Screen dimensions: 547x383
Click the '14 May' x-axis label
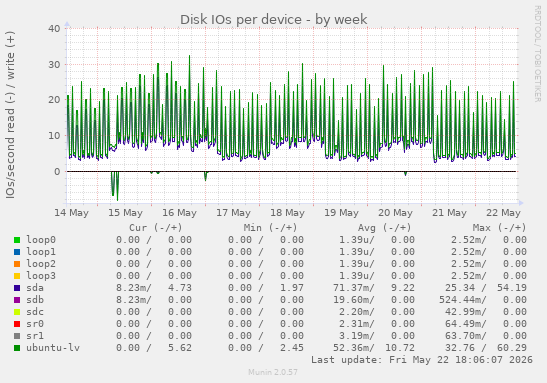[72, 213]
